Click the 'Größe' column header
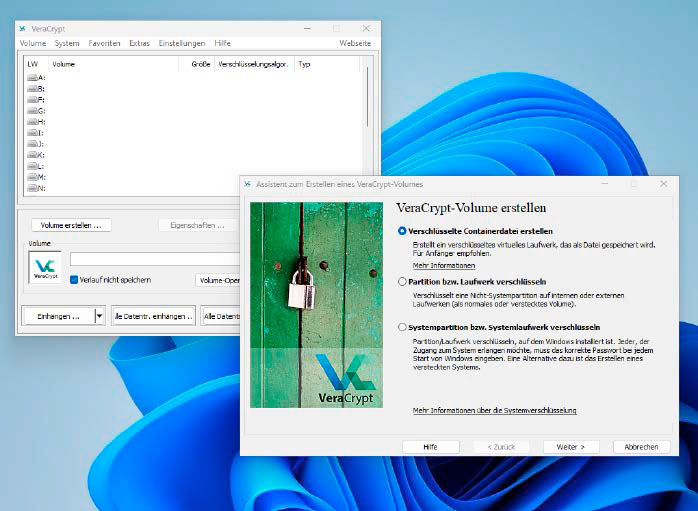 click(x=197, y=64)
